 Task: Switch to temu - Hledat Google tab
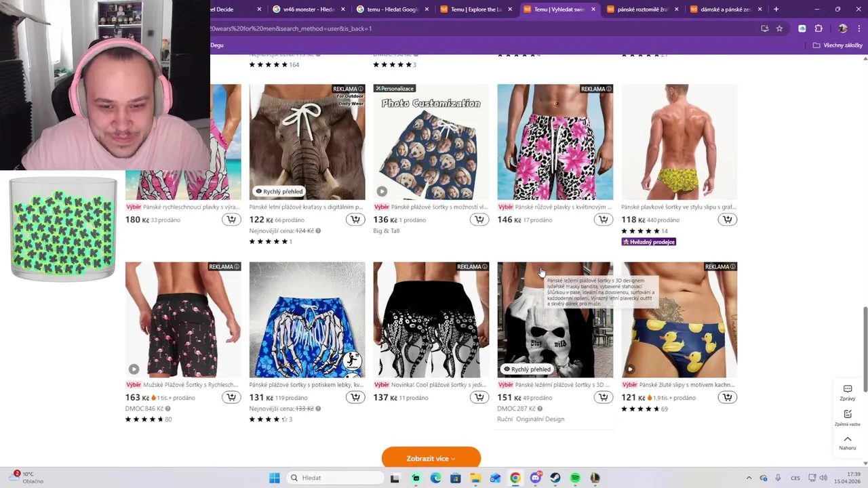coord(391,9)
